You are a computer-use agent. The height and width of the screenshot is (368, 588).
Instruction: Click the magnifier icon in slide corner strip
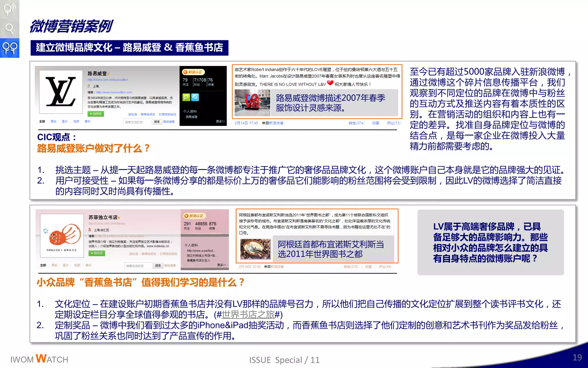[x=9, y=28]
